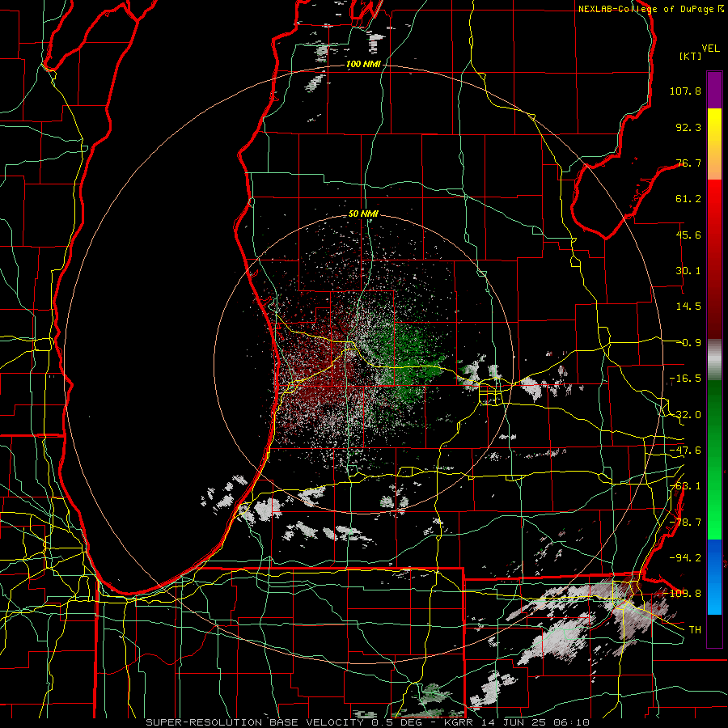Screen dimensions: 728x728
Task: Select the 92.3 value on velocity scale
Action: 688,127
